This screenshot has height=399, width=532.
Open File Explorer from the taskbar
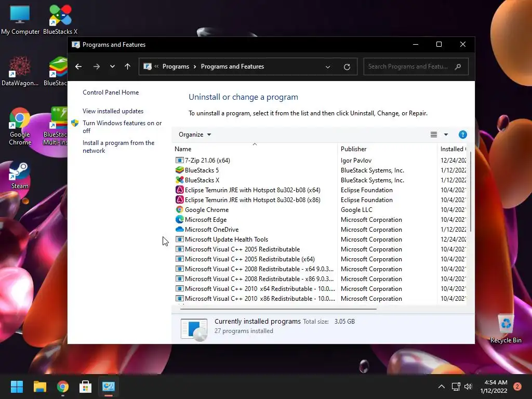tap(39, 387)
